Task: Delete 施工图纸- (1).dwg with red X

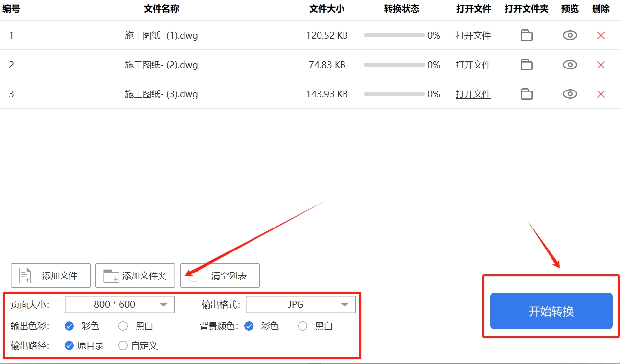Action: click(x=601, y=35)
